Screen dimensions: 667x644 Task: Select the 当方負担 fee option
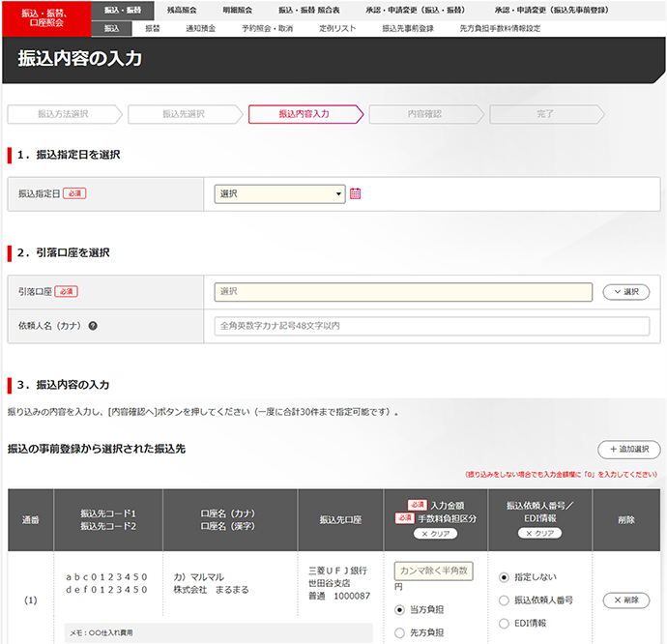coord(400,610)
